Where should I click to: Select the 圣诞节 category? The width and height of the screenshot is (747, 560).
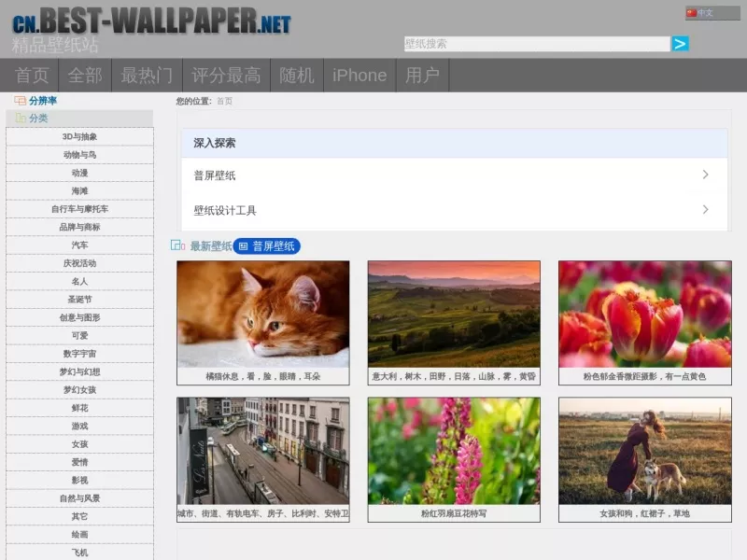click(x=79, y=300)
